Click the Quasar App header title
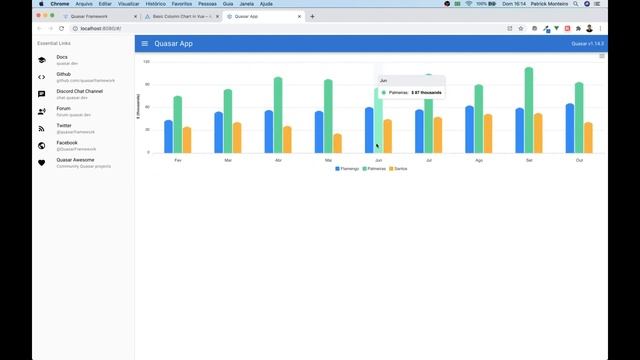This screenshot has height=360, width=640. tap(173, 44)
